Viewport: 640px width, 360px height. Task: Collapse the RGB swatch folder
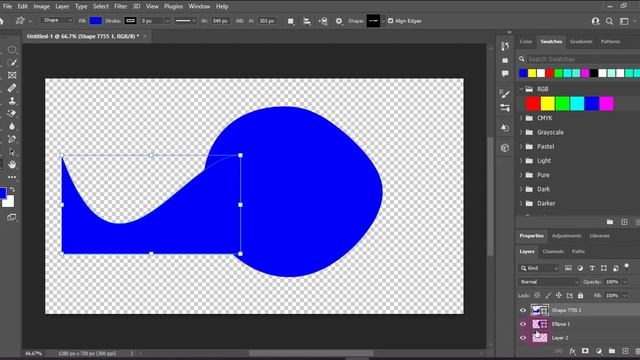521,89
